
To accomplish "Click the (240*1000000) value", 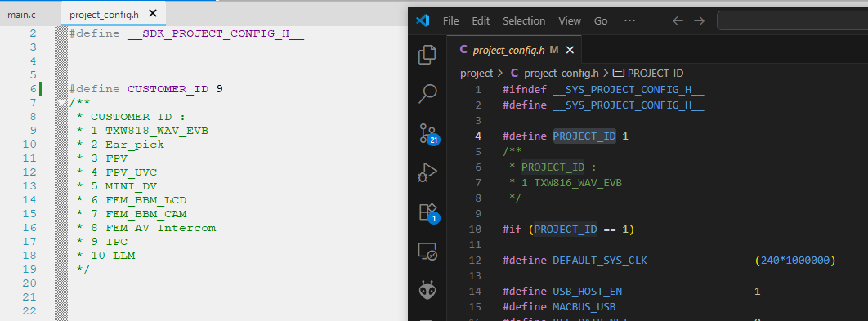I will (794, 260).
